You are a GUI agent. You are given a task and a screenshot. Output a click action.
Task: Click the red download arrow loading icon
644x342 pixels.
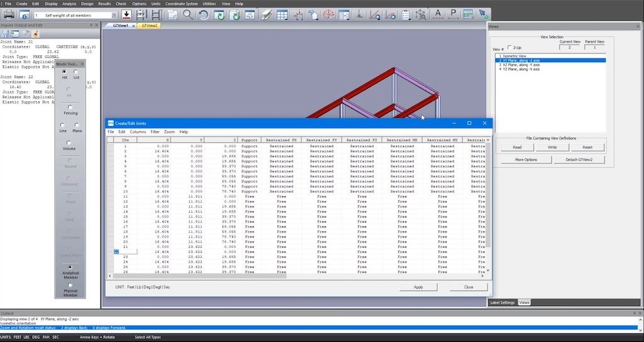pyautogui.click(x=126, y=14)
